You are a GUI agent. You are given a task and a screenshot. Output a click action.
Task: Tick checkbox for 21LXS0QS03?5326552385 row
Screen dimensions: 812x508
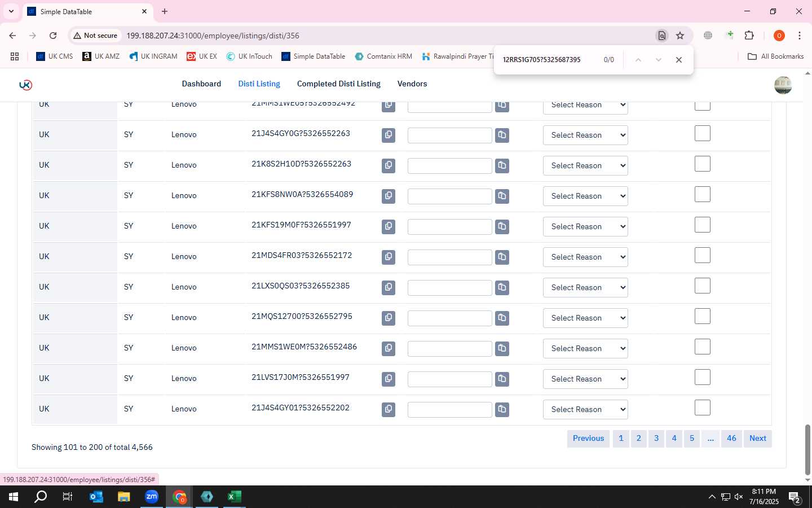(703, 286)
